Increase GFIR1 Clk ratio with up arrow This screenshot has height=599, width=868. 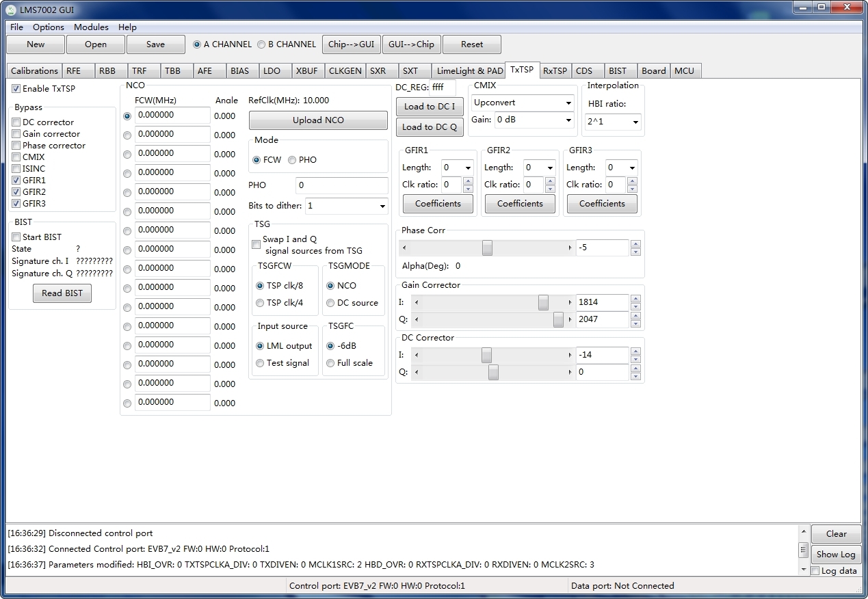(468, 181)
